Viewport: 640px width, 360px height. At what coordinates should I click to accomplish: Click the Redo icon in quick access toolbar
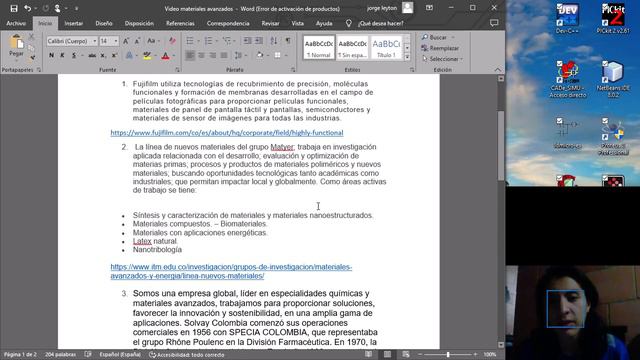[46, 8]
